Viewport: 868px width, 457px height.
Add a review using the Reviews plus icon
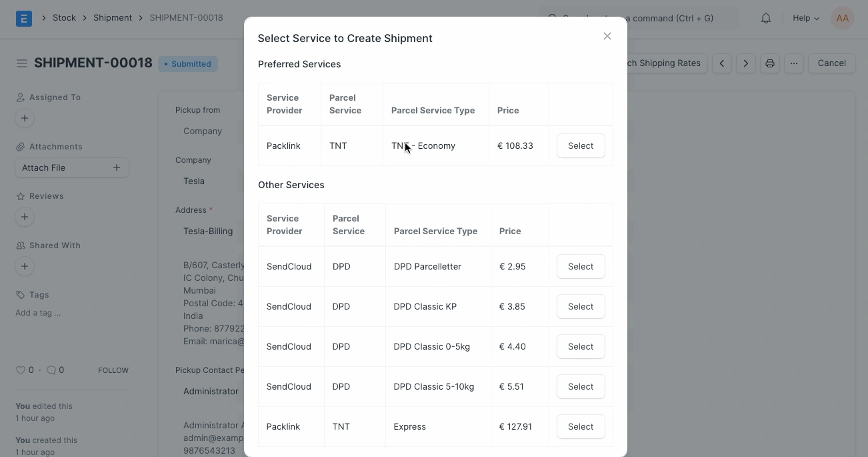pyautogui.click(x=25, y=217)
